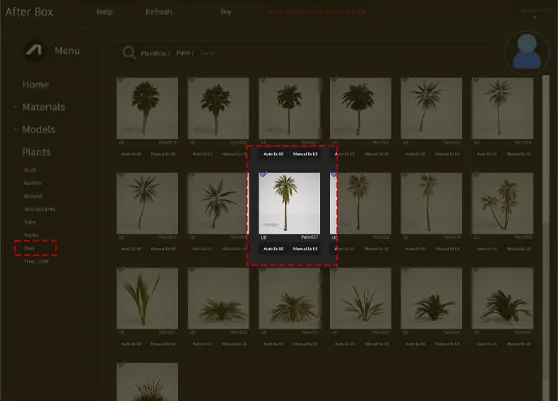The width and height of the screenshot is (558, 401).
Task: Click Manual Ex UE under Palm027
Action: pyautogui.click(x=305, y=249)
